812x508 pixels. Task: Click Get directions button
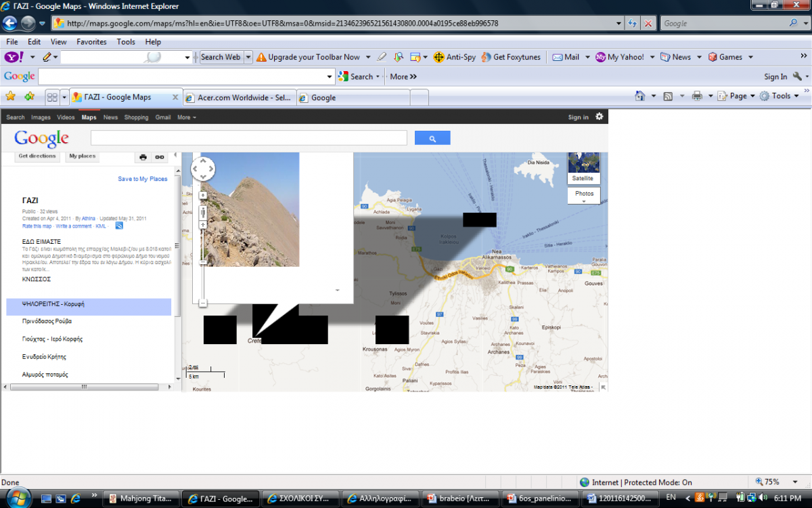pos(37,156)
